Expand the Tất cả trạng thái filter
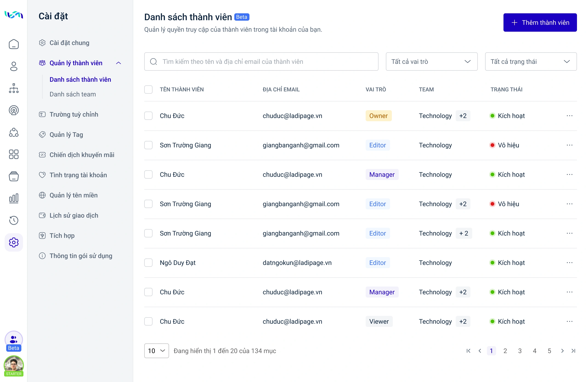The width and height of the screenshot is (588, 382). (x=531, y=62)
